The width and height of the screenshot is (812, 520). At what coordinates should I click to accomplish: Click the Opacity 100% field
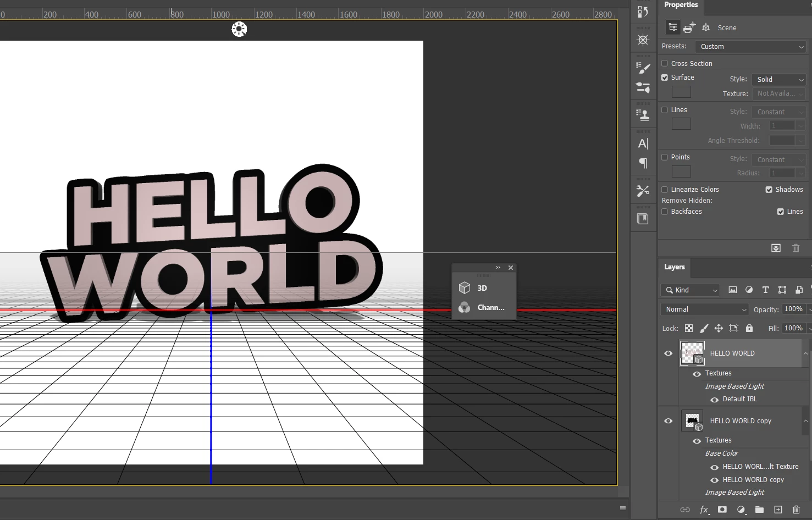pyautogui.click(x=793, y=309)
